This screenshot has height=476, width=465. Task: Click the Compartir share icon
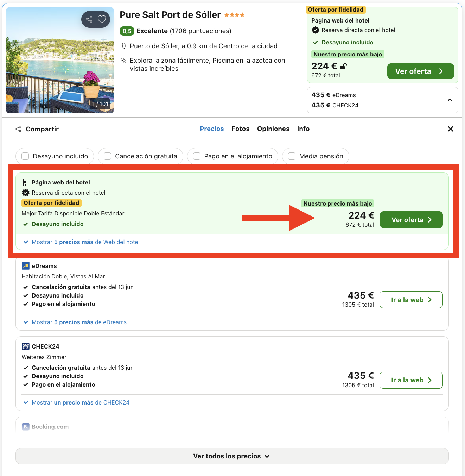pos(18,129)
